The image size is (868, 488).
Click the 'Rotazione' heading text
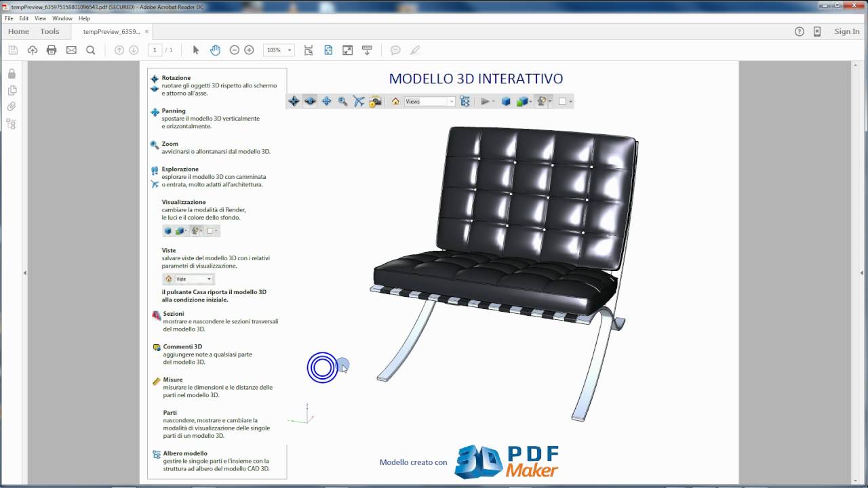click(x=176, y=78)
